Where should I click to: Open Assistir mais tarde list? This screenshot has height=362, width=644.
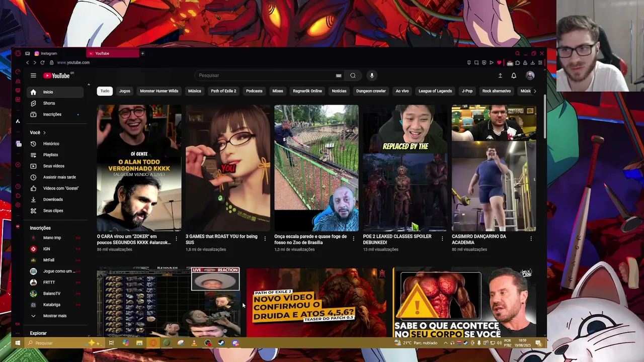55,177
